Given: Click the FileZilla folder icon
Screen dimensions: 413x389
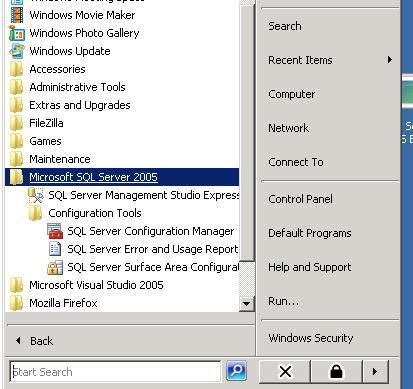Looking at the screenshot, I should click(x=17, y=123).
